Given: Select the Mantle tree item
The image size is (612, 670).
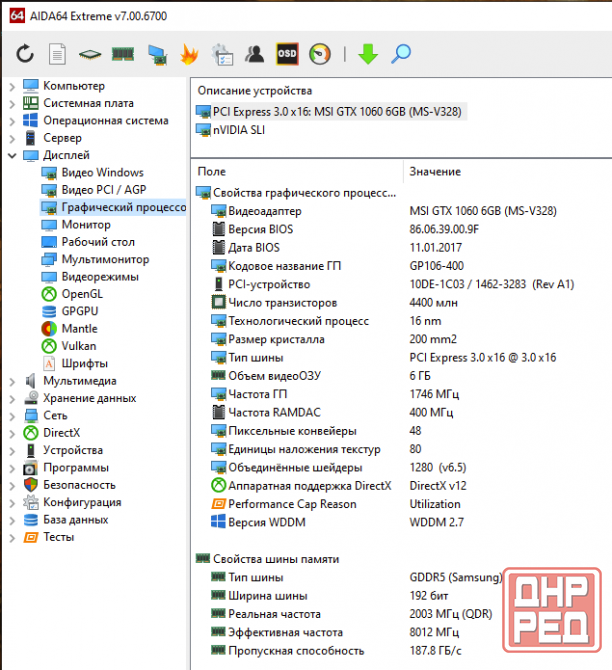Looking at the screenshot, I should 70,329.
